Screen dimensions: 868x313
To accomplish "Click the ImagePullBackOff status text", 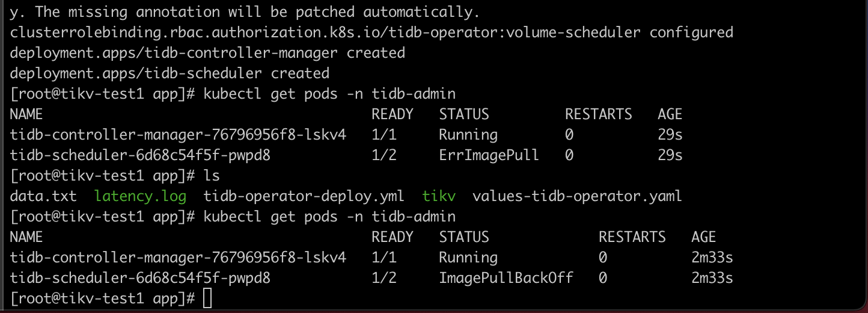I will pos(506,278).
